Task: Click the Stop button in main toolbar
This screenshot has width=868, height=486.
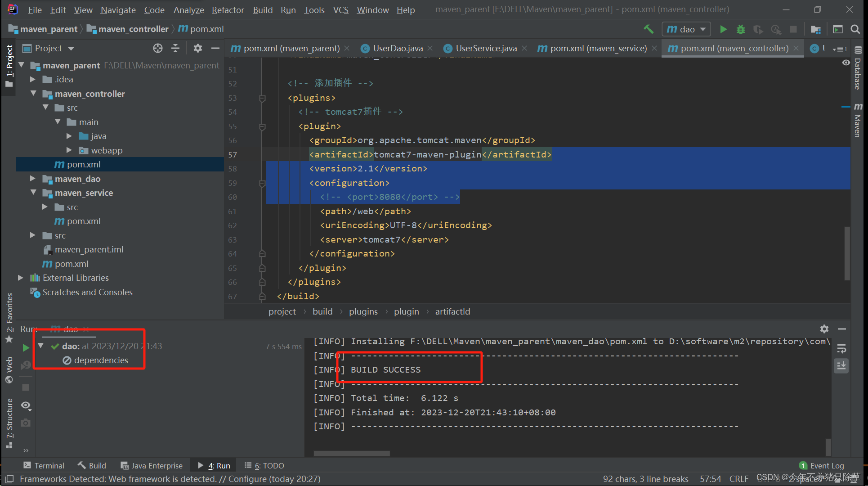Action: coord(793,29)
